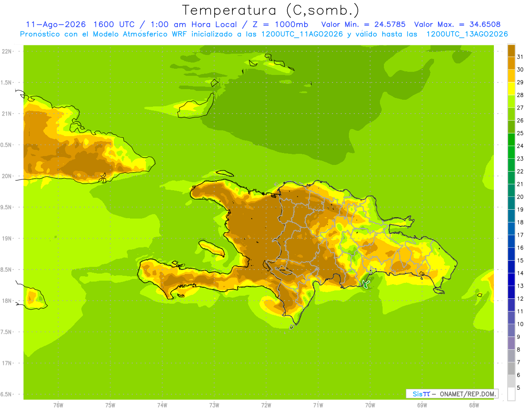Click the title "Temperatura (C,somb.)"
This screenshot has width=532, height=411.
pos(271,11)
